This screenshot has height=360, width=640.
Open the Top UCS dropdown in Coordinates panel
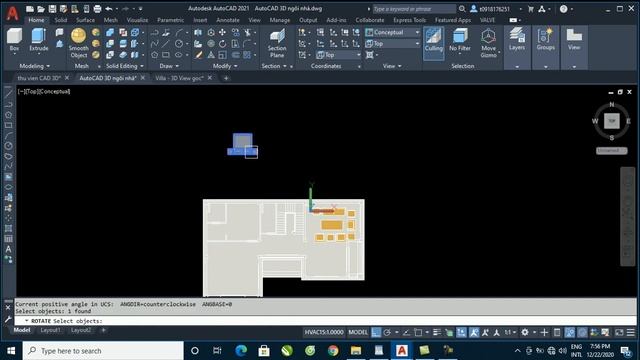point(338,55)
